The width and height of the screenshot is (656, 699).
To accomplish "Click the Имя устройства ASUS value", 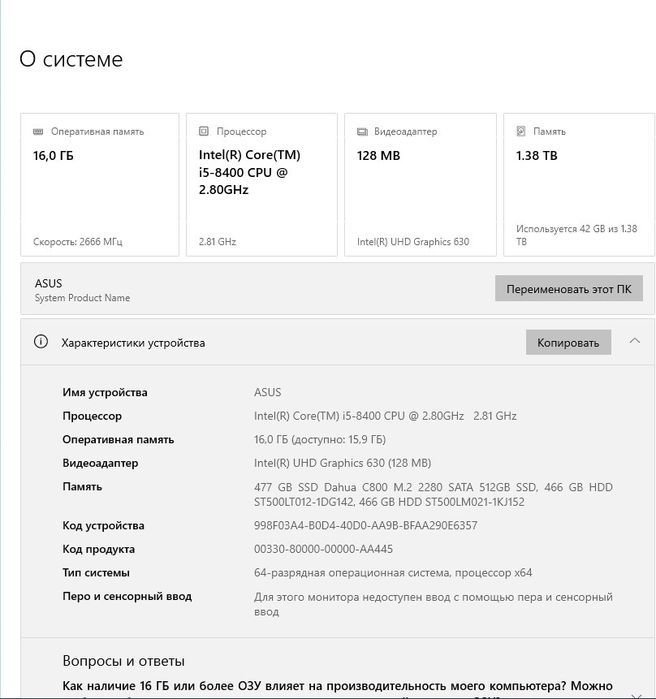I will point(267,392).
